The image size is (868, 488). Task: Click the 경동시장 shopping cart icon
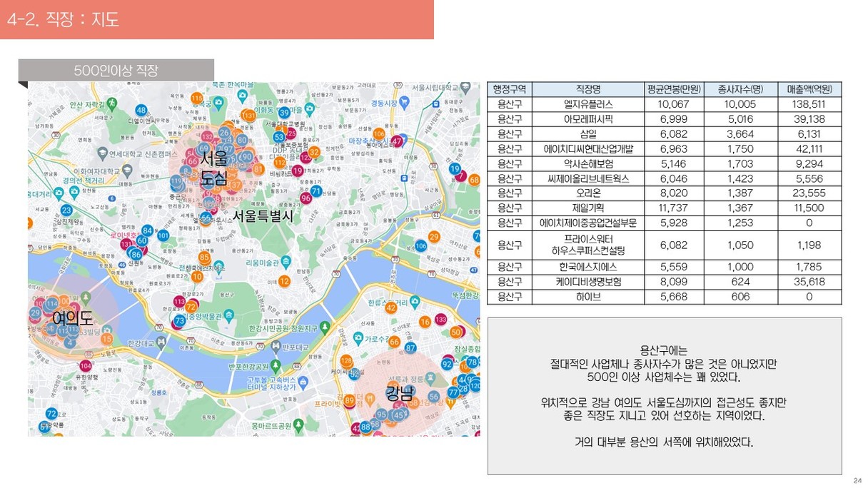tap(405, 103)
